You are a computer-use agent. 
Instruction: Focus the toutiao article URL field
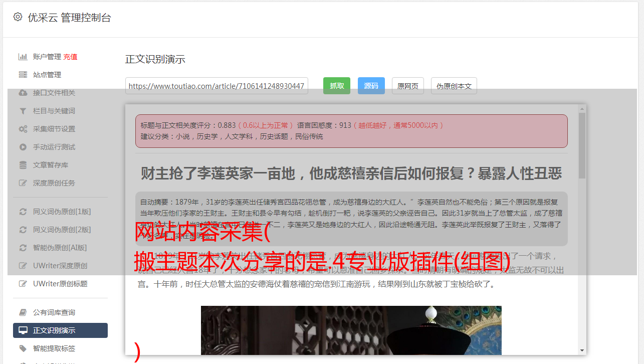(x=217, y=86)
